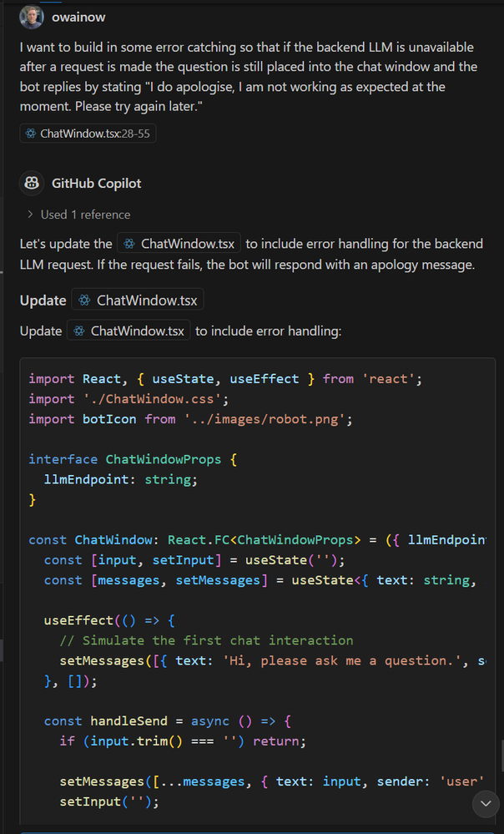
Task: Open the ChatWindow.tsx:28-55 reference chip
Action: click(88, 134)
